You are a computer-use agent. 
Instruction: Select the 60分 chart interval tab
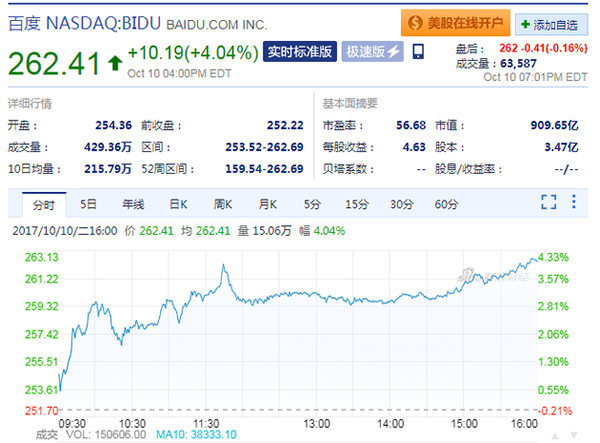(x=446, y=204)
